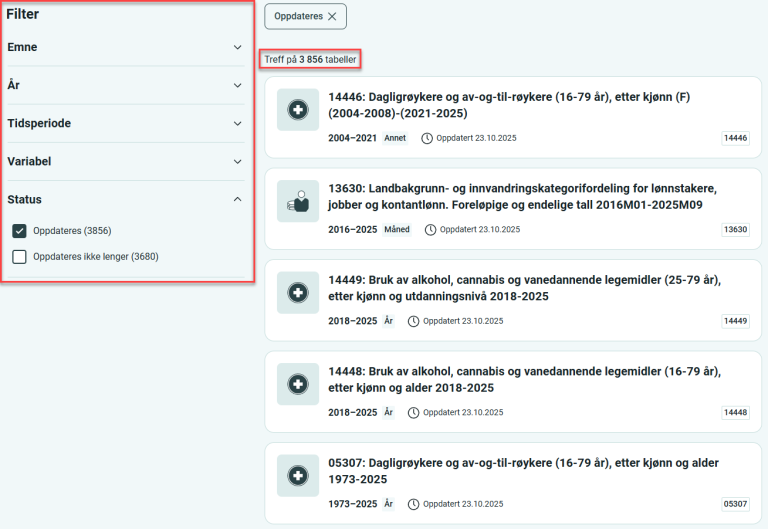Click the År tag on table 14449 row

pyautogui.click(x=388, y=321)
